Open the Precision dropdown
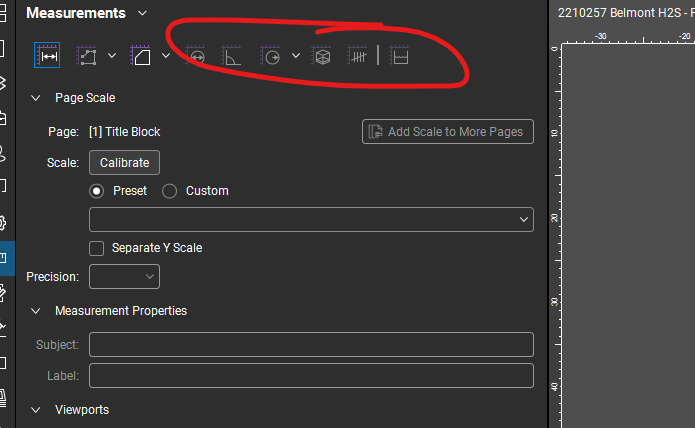Viewport: 695px width, 428px height. pyautogui.click(x=125, y=276)
